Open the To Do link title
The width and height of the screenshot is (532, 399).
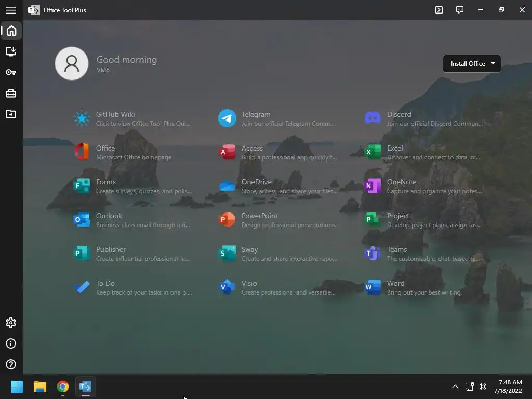click(x=105, y=283)
